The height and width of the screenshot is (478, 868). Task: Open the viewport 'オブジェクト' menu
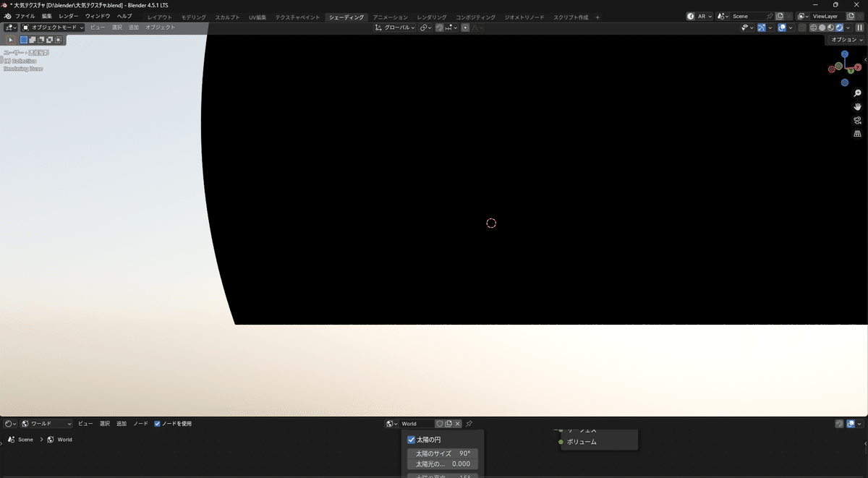tap(161, 27)
